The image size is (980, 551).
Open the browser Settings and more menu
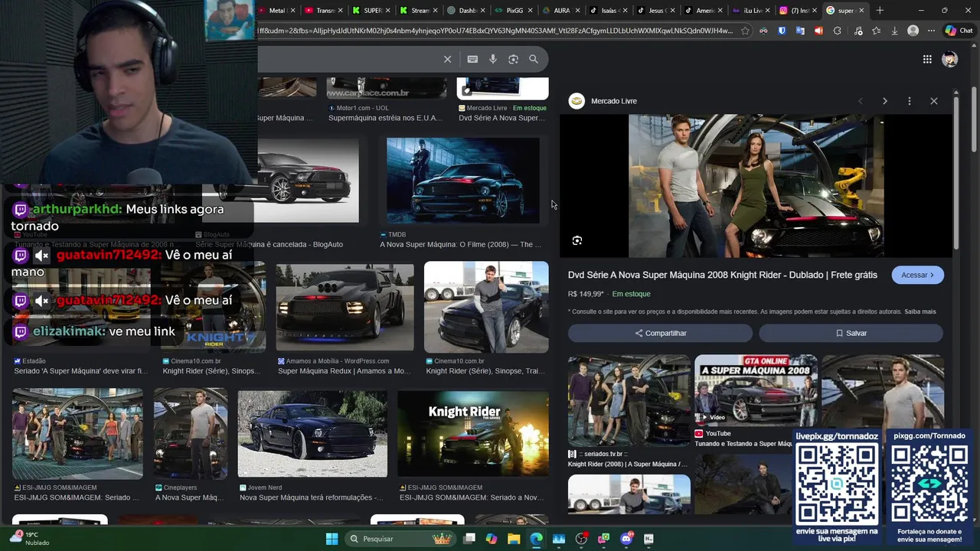tap(931, 31)
